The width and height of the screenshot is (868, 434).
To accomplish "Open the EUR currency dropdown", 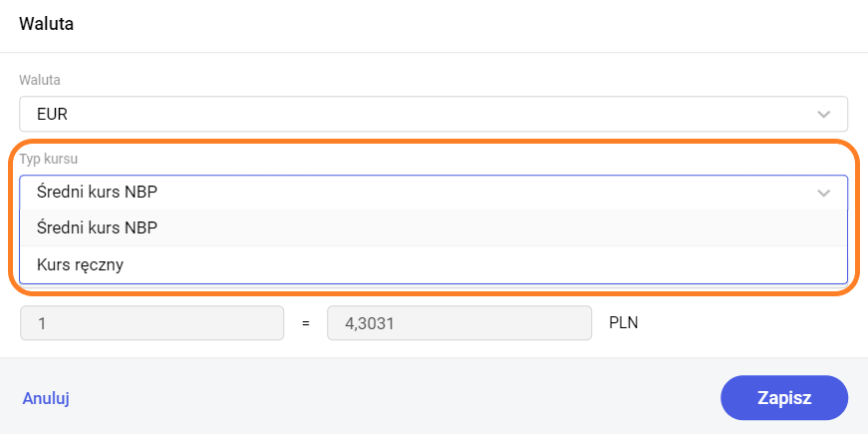I will pos(433,114).
